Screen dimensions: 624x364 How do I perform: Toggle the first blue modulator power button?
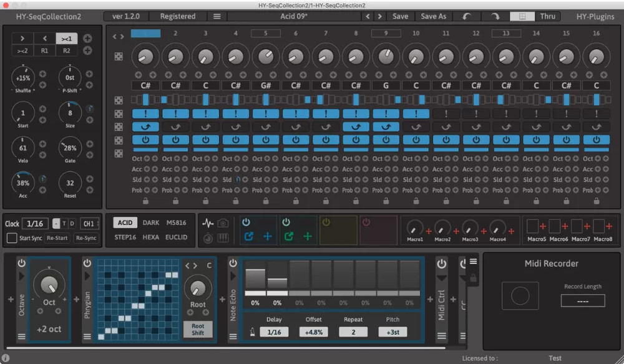click(246, 221)
